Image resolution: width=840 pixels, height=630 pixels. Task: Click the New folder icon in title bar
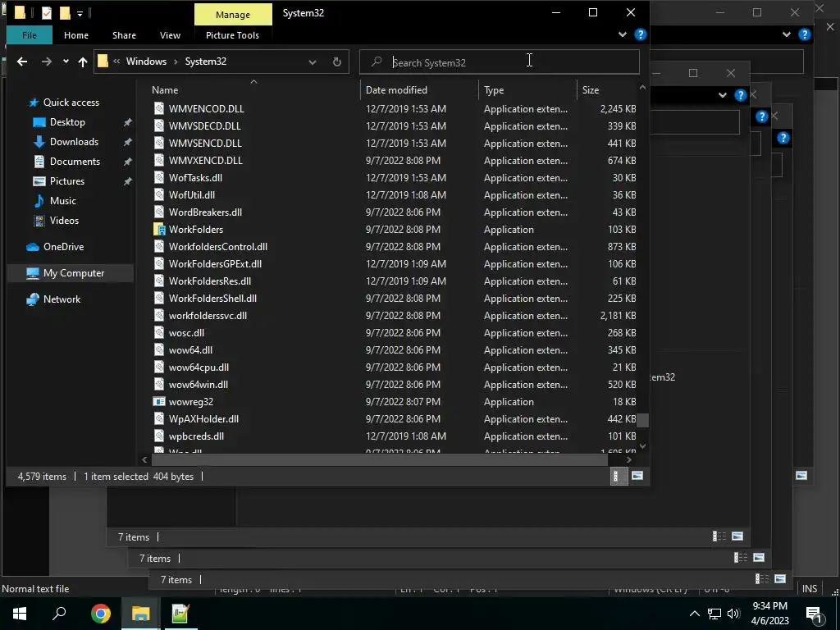[x=65, y=13]
